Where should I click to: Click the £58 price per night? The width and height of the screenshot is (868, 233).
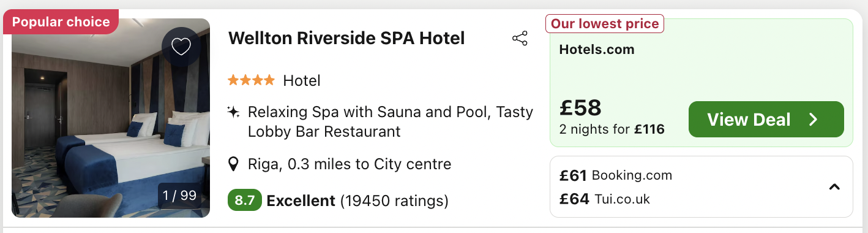coord(581,108)
